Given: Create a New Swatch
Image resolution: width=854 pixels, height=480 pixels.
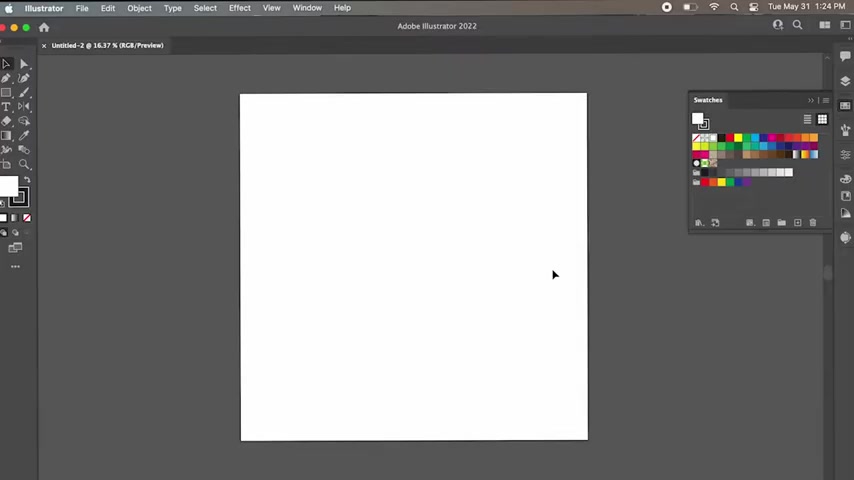Looking at the screenshot, I should (797, 223).
